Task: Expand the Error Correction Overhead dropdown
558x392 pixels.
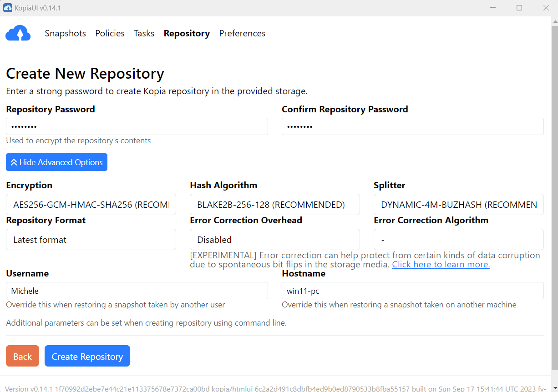Action: click(x=275, y=240)
